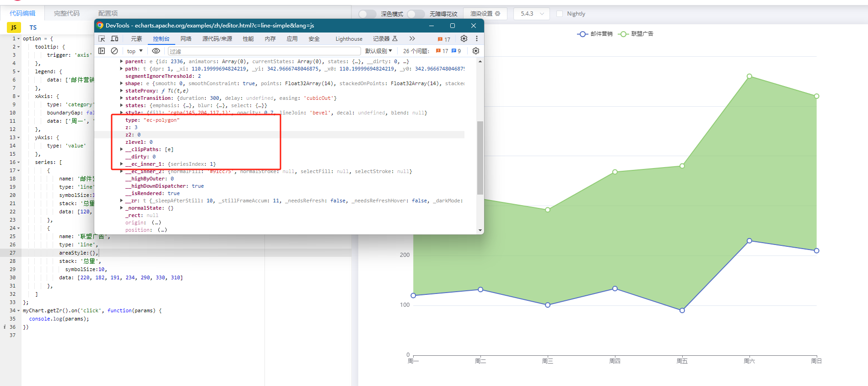Switch to the 完整代码 tab
The height and width of the screenshot is (386, 868).
click(x=67, y=13)
